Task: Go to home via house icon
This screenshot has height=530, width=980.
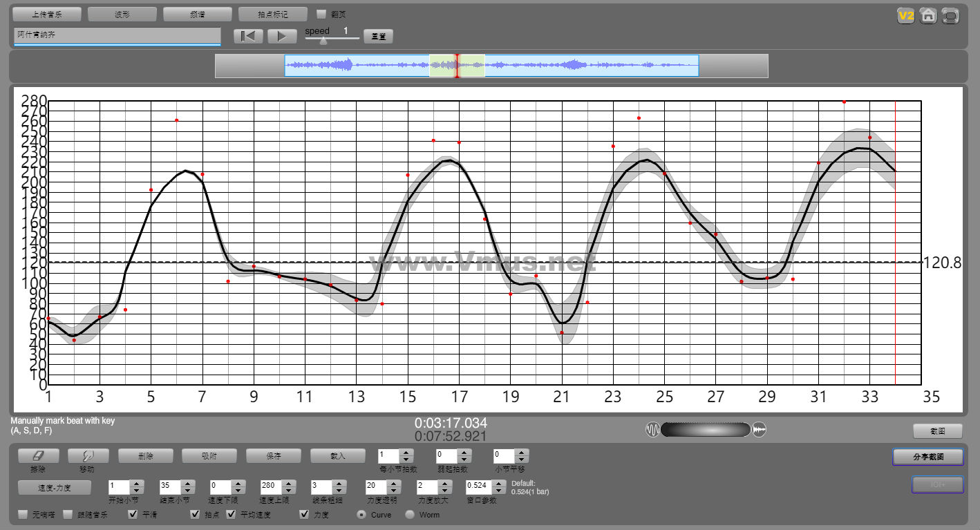Action: pyautogui.click(x=928, y=15)
